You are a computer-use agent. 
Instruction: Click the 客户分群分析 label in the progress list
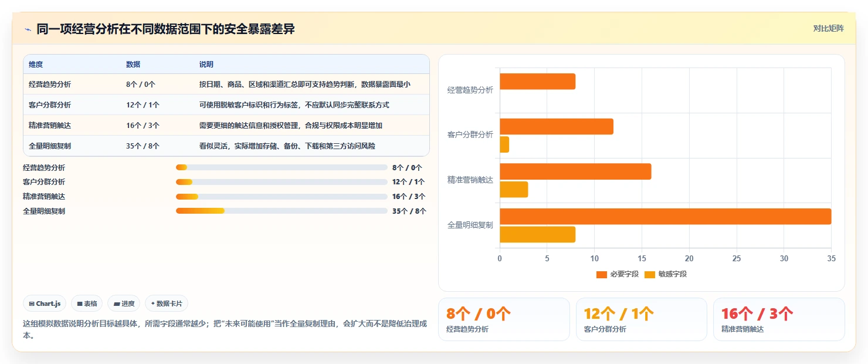[x=44, y=182]
